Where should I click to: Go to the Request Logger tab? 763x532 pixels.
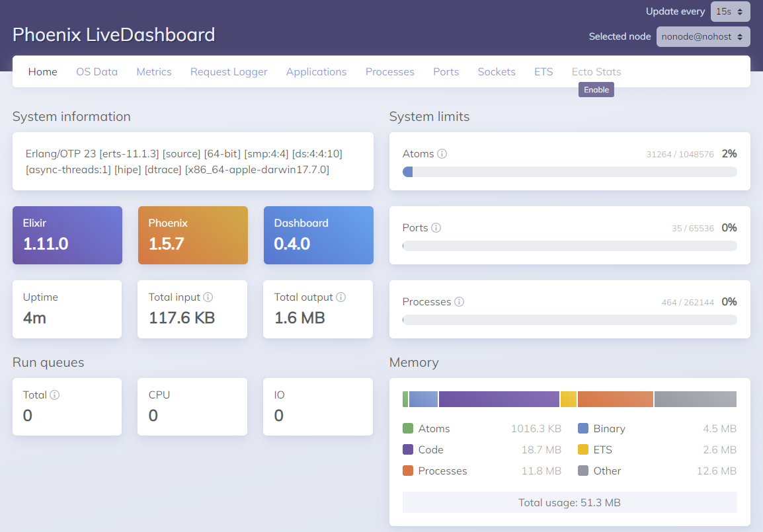tap(229, 71)
